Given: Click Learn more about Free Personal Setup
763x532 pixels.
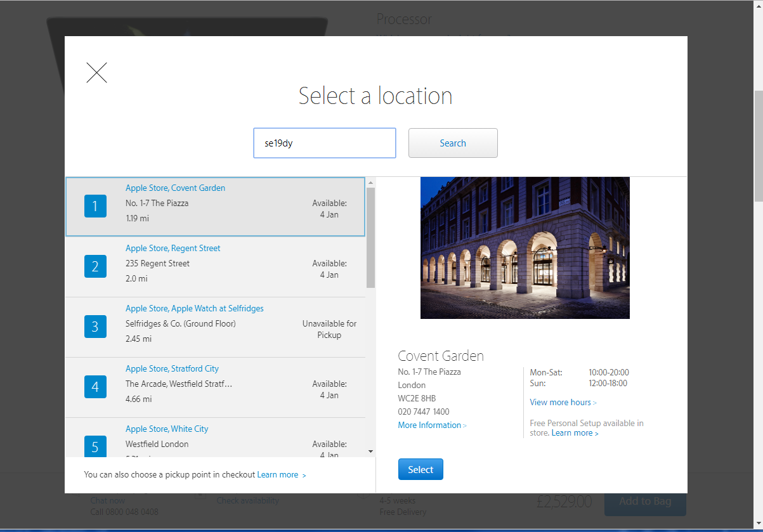Looking at the screenshot, I should click(x=575, y=432).
